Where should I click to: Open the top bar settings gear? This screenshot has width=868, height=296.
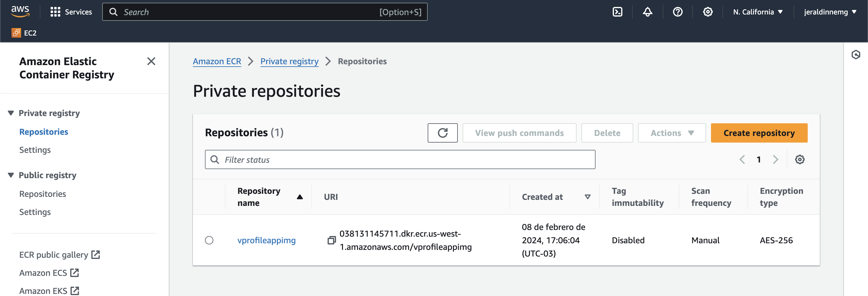pyautogui.click(x=708, y=12)
